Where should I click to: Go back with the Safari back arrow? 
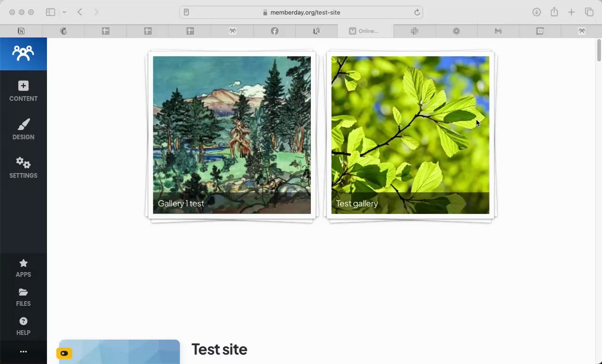pyautogui.click(x=79, y=12)
